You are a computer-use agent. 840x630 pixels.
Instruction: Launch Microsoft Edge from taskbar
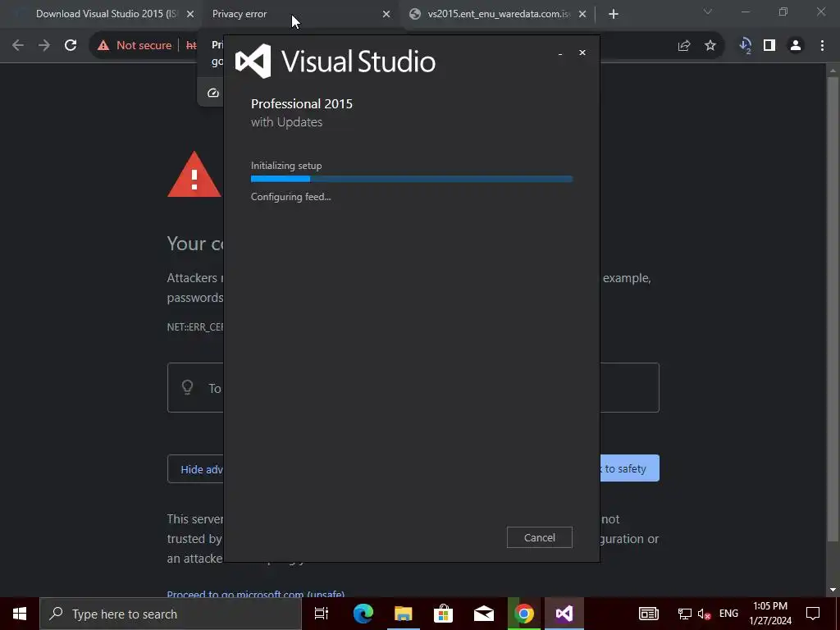click(363, 614)
